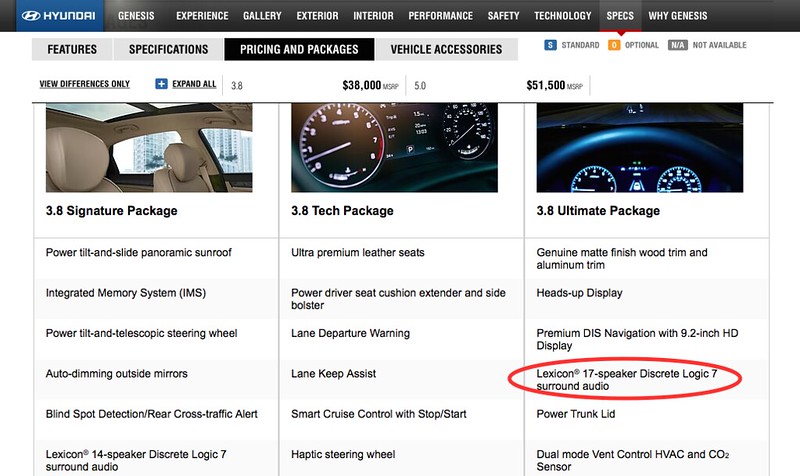
Task: Click the Optional legend label
Action: coord(642,45)
